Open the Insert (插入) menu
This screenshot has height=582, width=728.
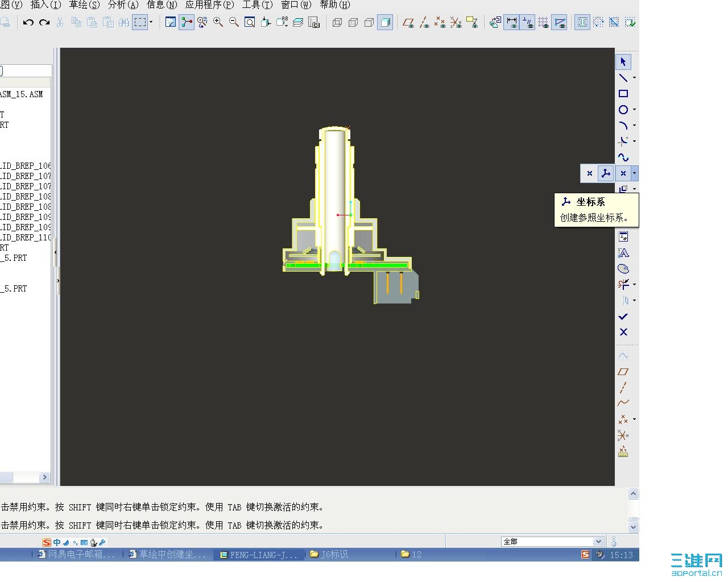[x=45, y=5]
